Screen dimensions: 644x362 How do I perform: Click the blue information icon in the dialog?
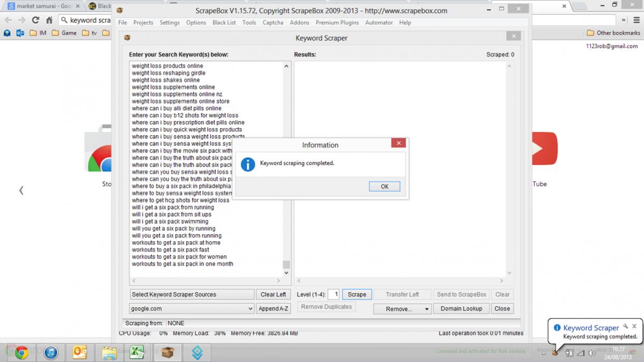tap(247, 164)
